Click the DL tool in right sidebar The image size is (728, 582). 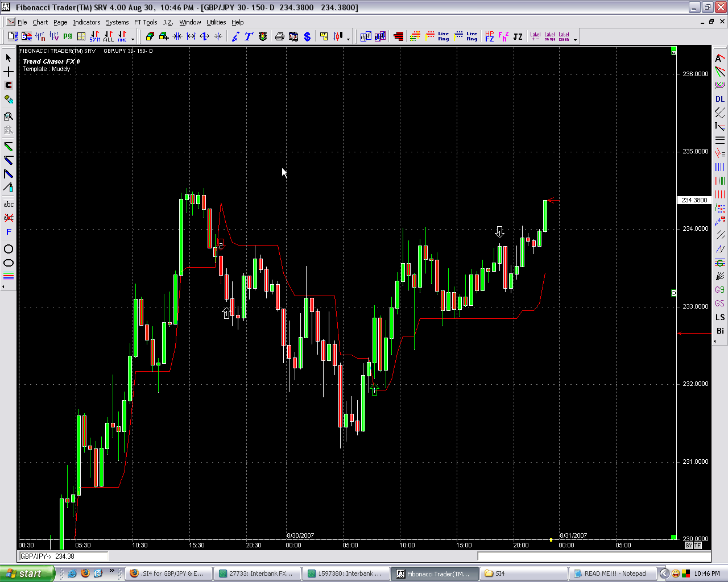[x=720, y=99]
